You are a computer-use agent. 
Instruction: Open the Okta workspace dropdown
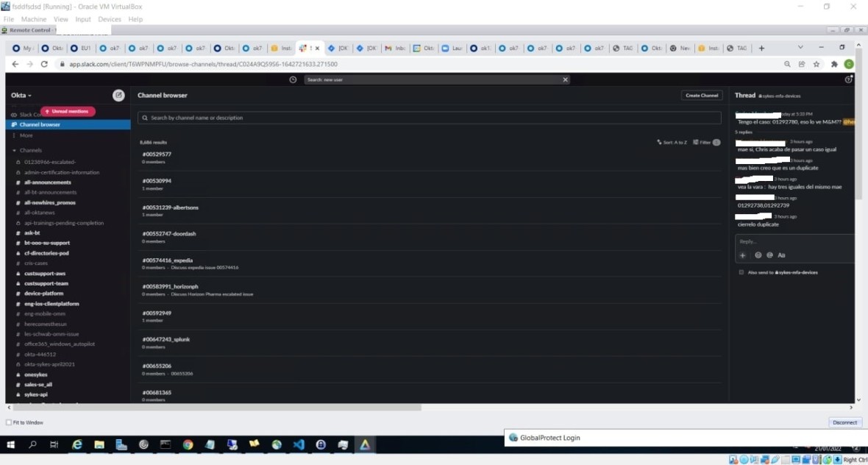click(21, 95)
